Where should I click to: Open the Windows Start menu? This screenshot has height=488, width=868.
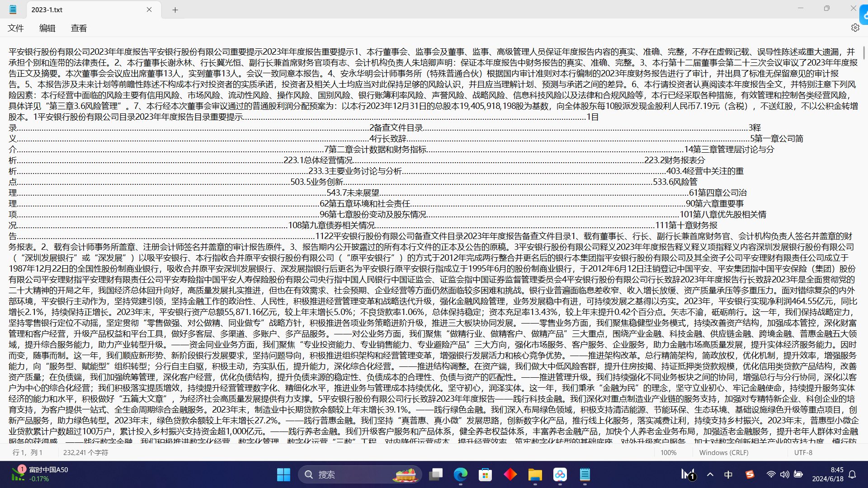click(283, 474)
